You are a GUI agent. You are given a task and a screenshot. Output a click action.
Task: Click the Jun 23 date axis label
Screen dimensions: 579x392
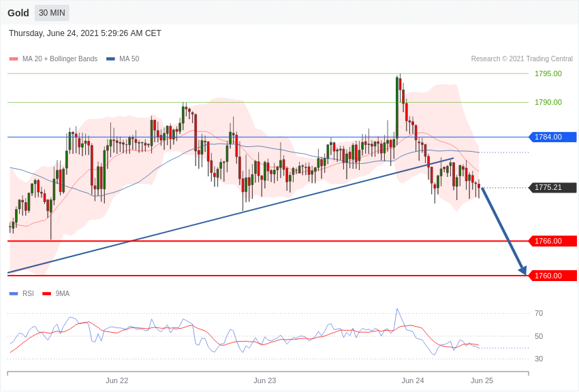[x=265, y=380]
